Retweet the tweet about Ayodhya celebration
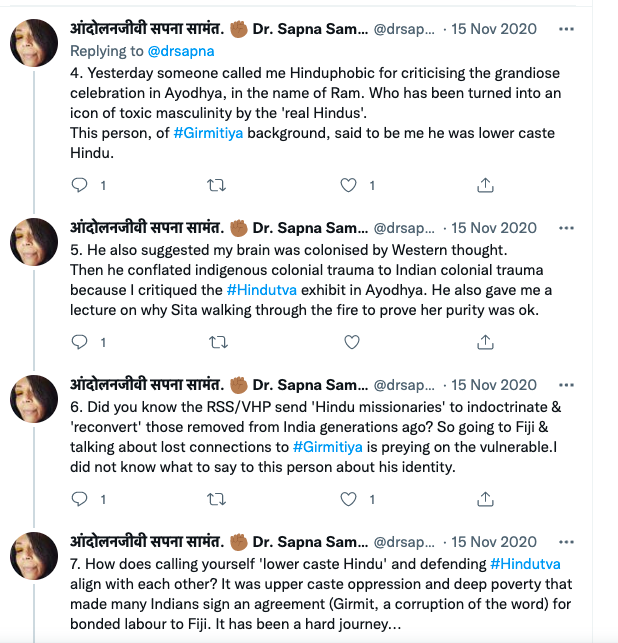Image resolution: width=618 pixels, height=643 pixels. click(x=215, y=185)
